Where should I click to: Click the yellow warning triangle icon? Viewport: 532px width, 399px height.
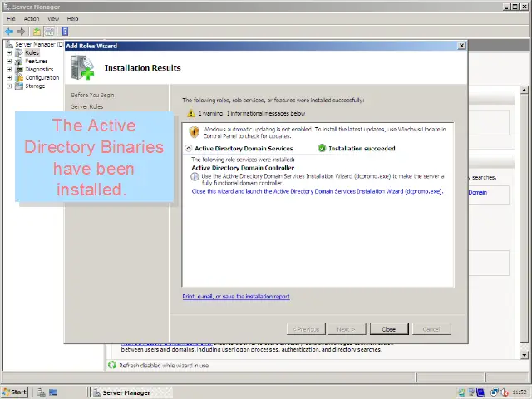click(x=191, y=113)
